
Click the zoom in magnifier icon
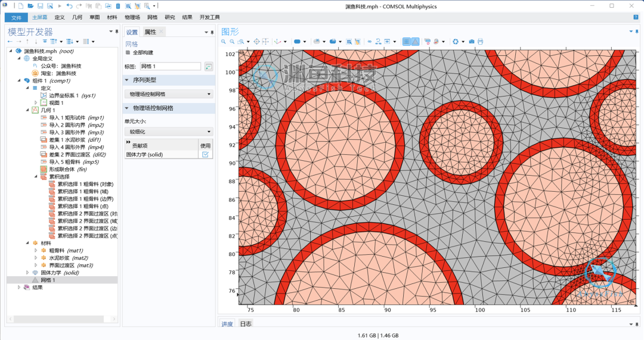point(224,42)
